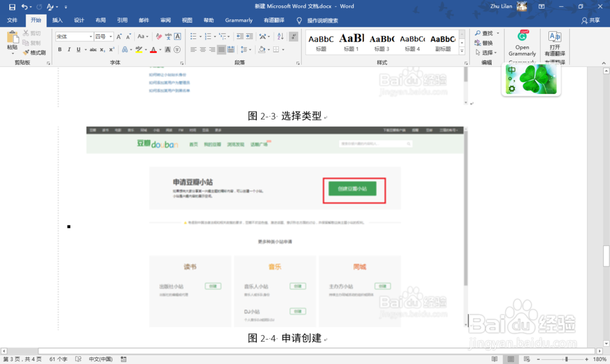Viewport: 610px width, 364px height.
Task: Click the Share (共享) button
Action: tap(590, 20)
